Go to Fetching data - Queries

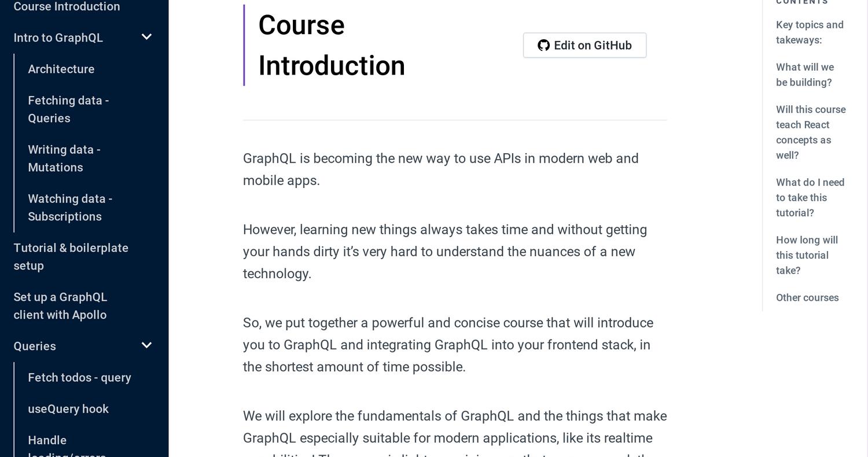pyautogui.click(x=68, y=109)
